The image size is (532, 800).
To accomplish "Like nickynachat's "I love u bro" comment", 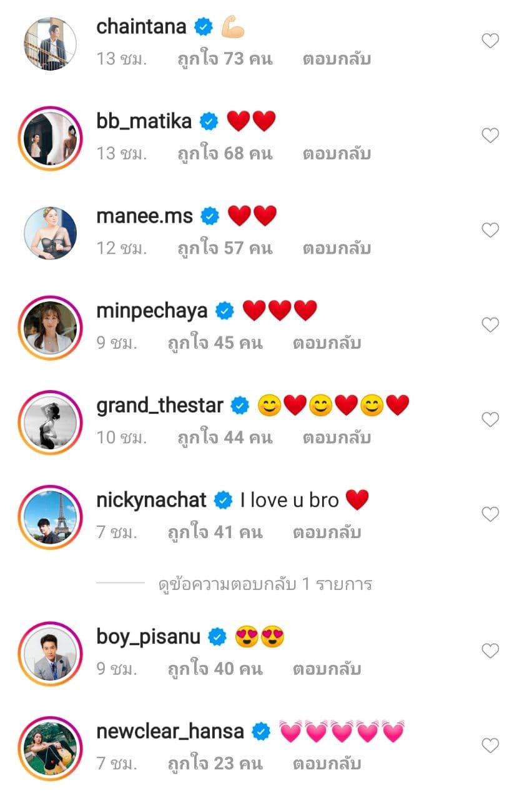I will (x=490, y=514).
